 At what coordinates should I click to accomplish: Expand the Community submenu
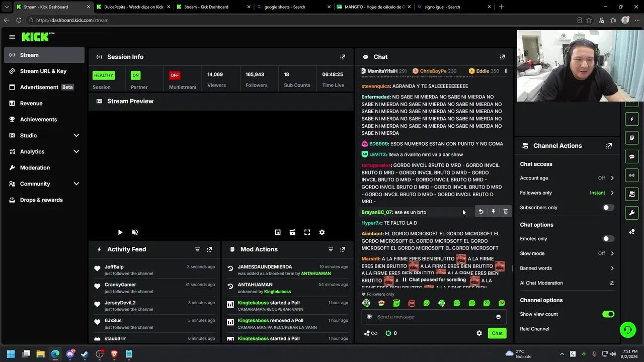[x=76, y=184]
